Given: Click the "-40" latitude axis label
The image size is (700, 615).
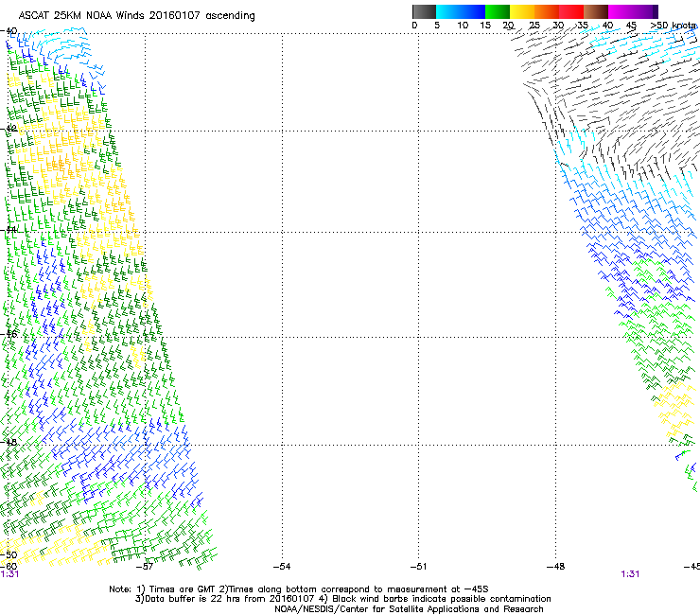Looking at the screenshot, I should point(9,31).
